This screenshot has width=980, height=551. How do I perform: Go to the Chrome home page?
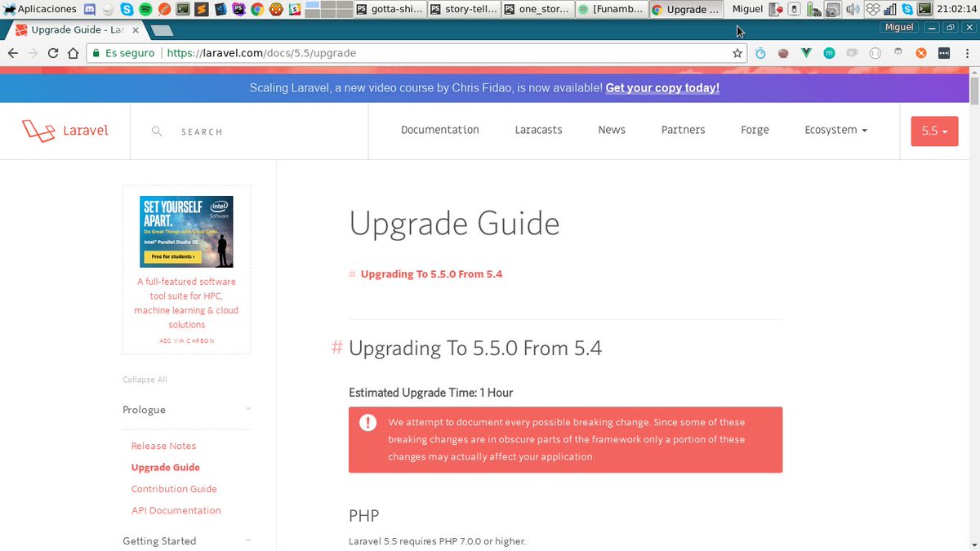click(x=73, y=53)
